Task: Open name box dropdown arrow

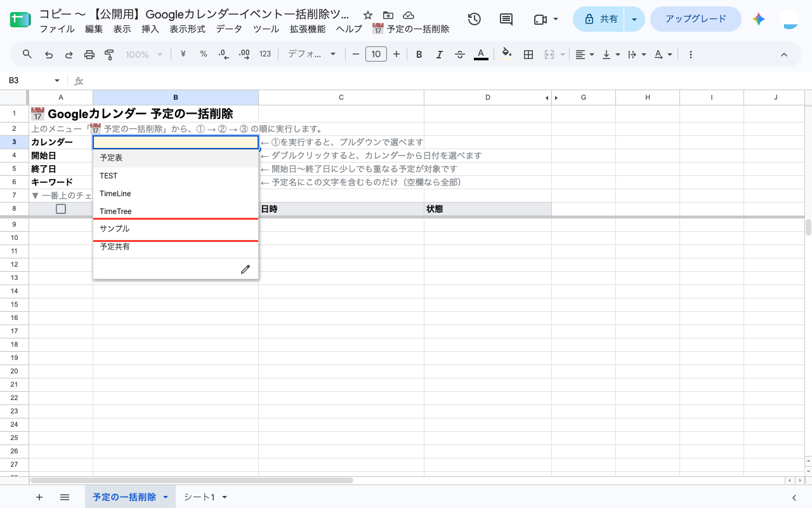Action: (x=57, y=81)
